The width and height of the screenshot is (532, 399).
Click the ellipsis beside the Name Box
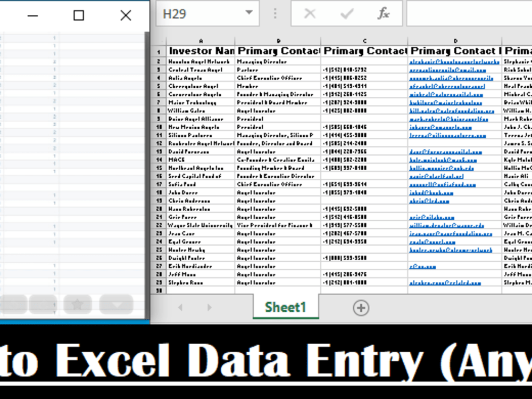tap(275, 13)
